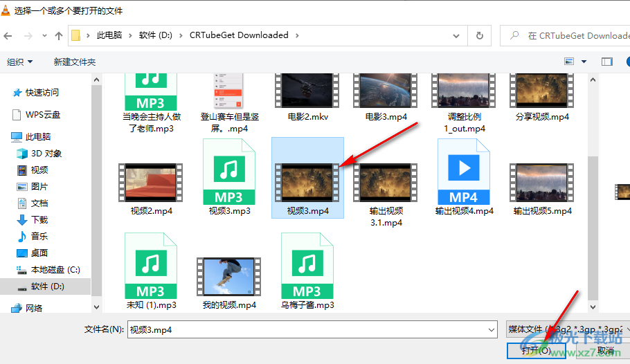The width and height of the screenshot is (630, 364).
Task: Select 乌梅子酱.mp3 file
Action: pyautogui.click(x=308, y=271)
